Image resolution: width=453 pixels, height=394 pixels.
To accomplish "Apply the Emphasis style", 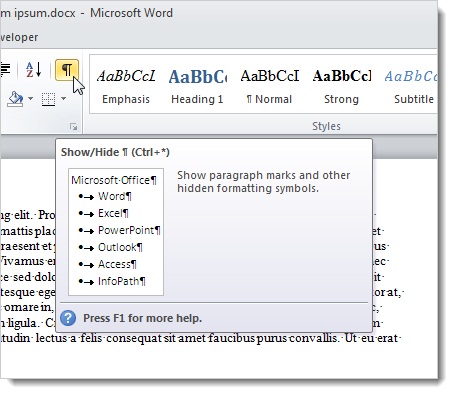I will click(126, 86).
